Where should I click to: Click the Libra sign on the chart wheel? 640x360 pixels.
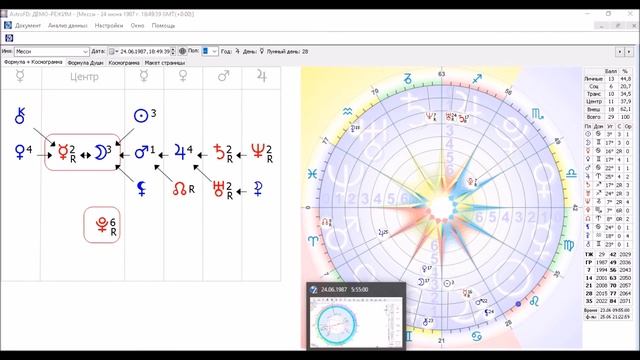coord(571,173)
